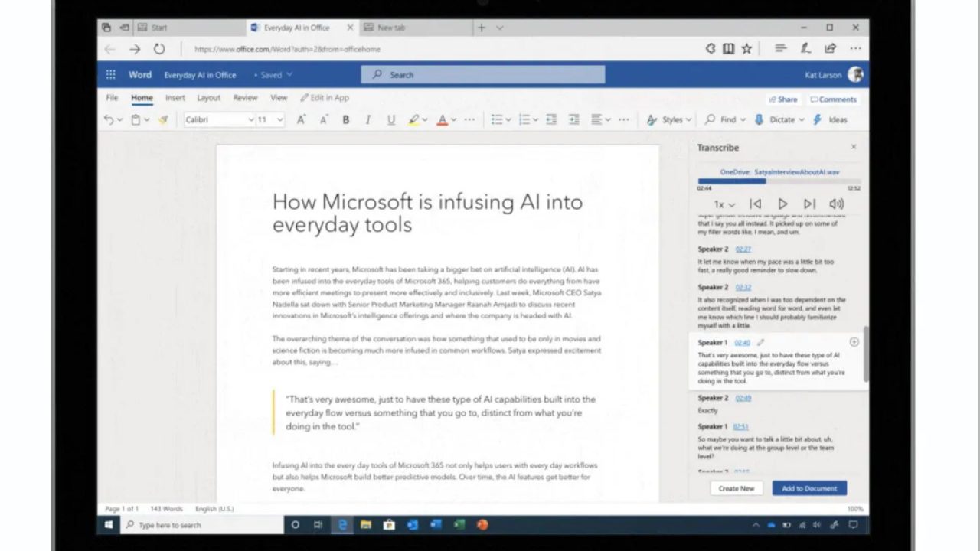
Task: Apply bulleted list
Action: (x=497, y=120)
